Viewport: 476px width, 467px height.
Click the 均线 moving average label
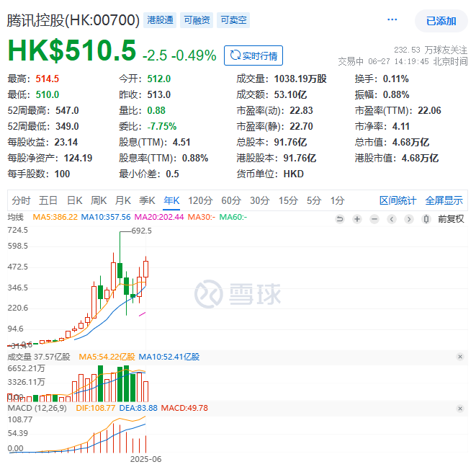click(x=15, y=217)
